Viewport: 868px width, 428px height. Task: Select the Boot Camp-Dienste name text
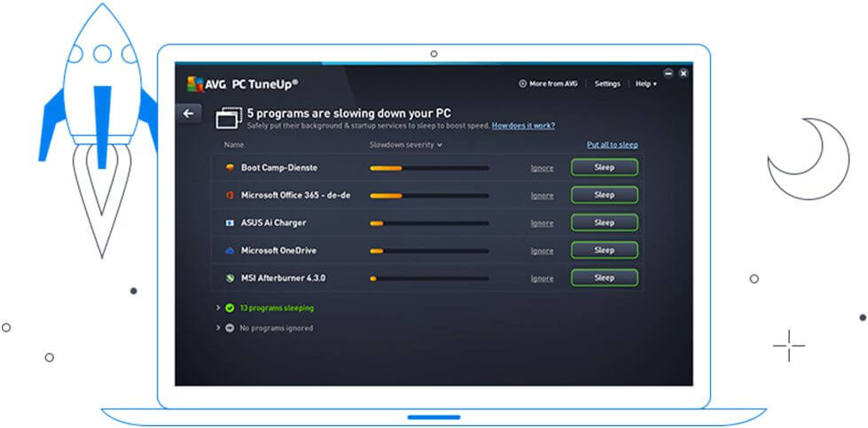[x=279, y=167]
